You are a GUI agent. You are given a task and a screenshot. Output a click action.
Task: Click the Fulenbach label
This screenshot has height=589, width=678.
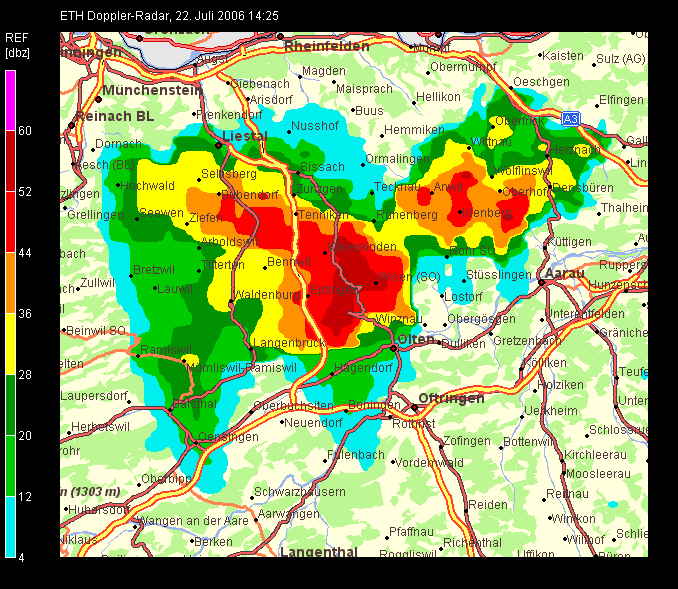[355, 455]
